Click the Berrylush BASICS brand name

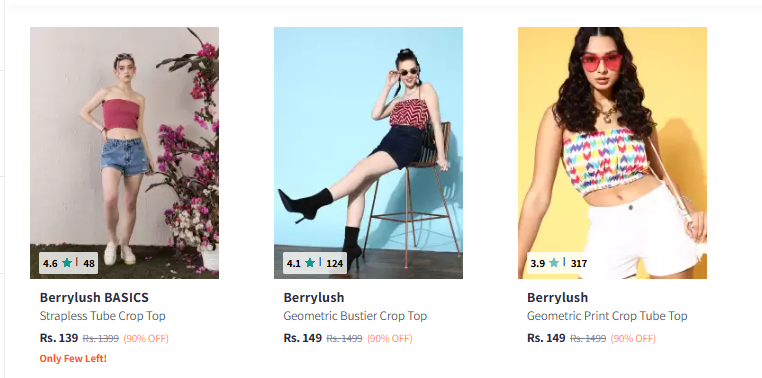(94, 297)
